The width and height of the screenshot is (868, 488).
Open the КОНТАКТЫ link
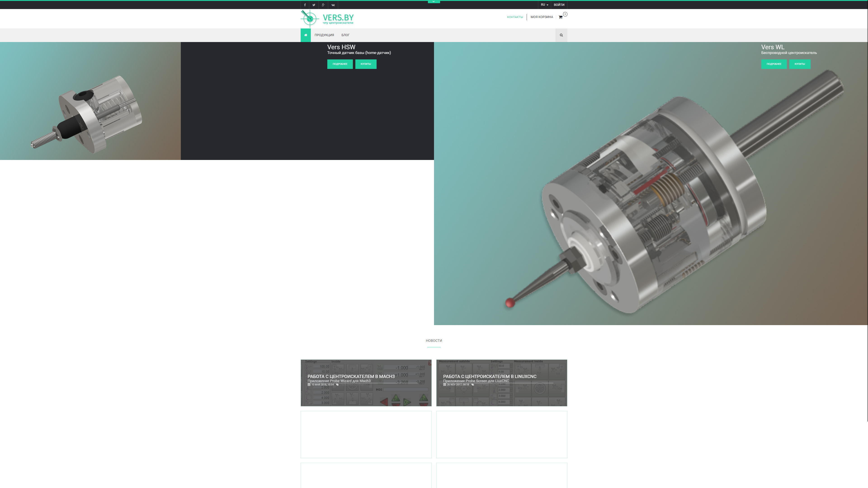[x=515, y=17]
